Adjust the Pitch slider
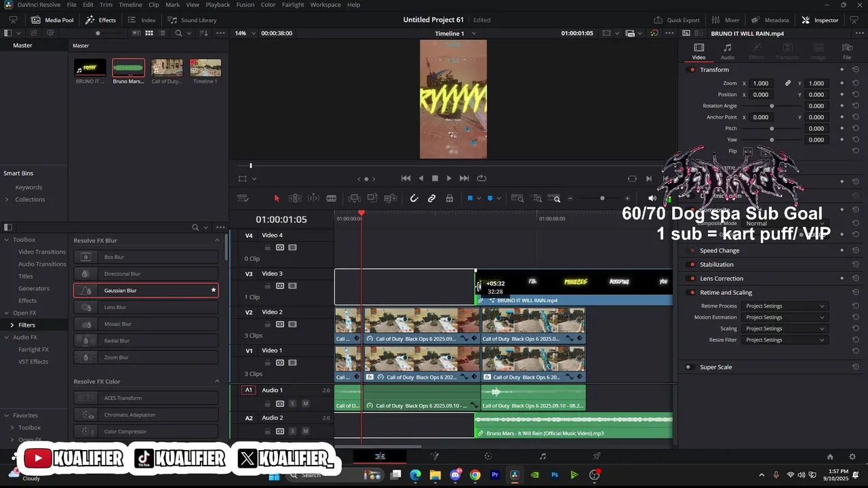The width and height of the screenshot is (868, 488). [x=772, y=128]
